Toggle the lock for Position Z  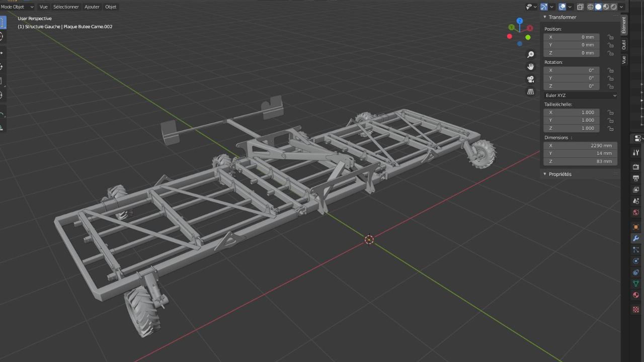(610, 53)
